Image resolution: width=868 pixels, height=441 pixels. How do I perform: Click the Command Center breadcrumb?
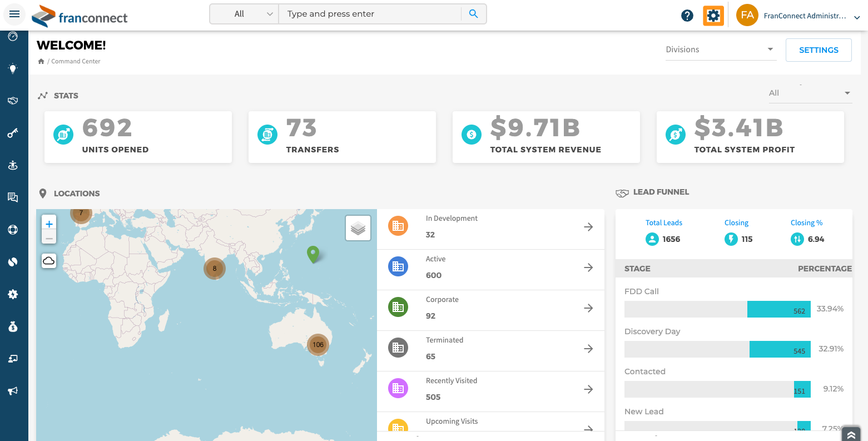76,61
